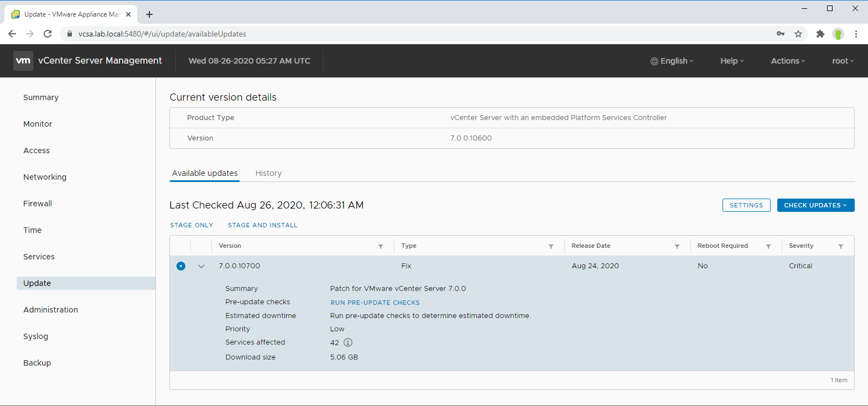Click the lock site info icon
This screenshot has height=406, width=868.
tap(70, 34)
